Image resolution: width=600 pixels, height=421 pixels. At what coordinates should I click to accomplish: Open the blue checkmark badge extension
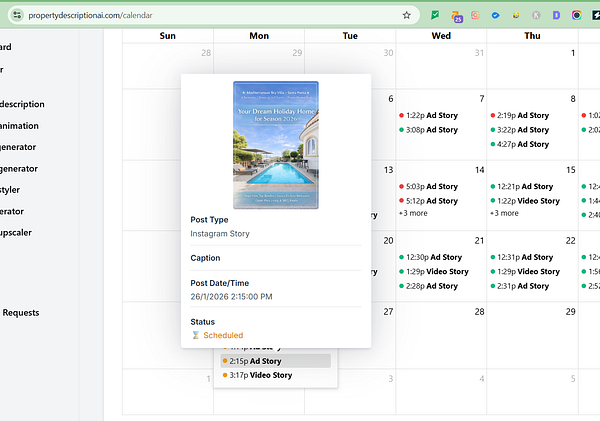tap(496, 15)
